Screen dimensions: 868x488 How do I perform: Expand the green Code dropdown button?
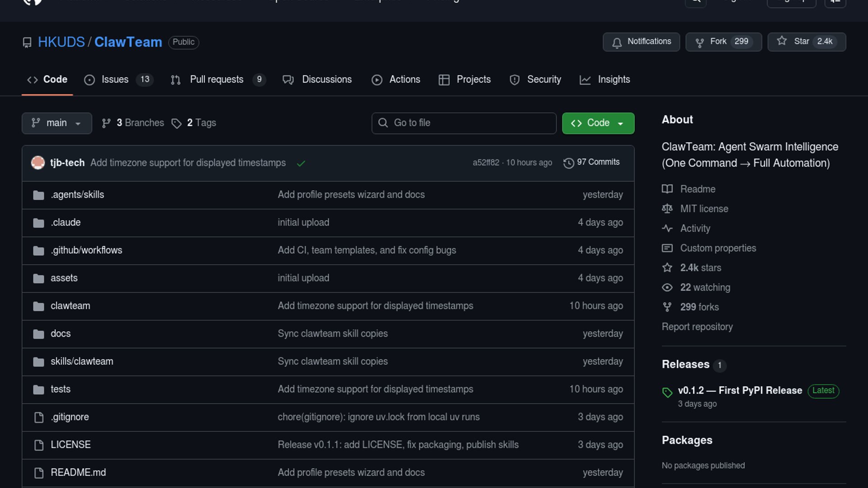[x=598, y=123]
